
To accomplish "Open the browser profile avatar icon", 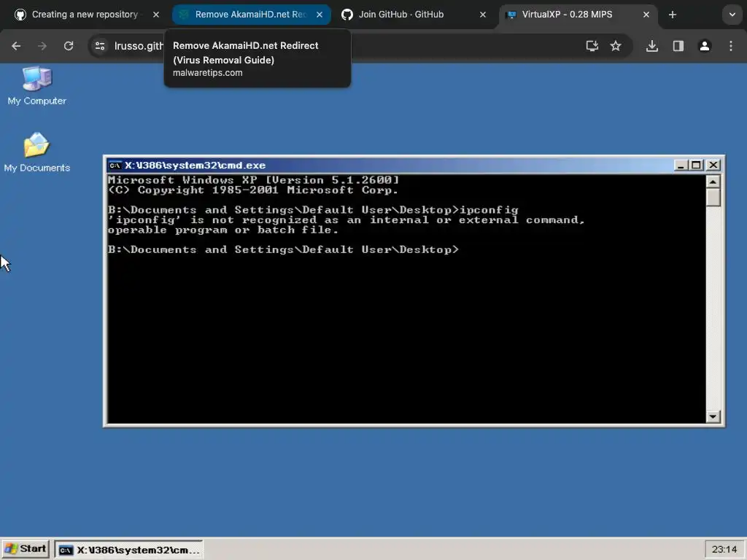I will (705, 46).
